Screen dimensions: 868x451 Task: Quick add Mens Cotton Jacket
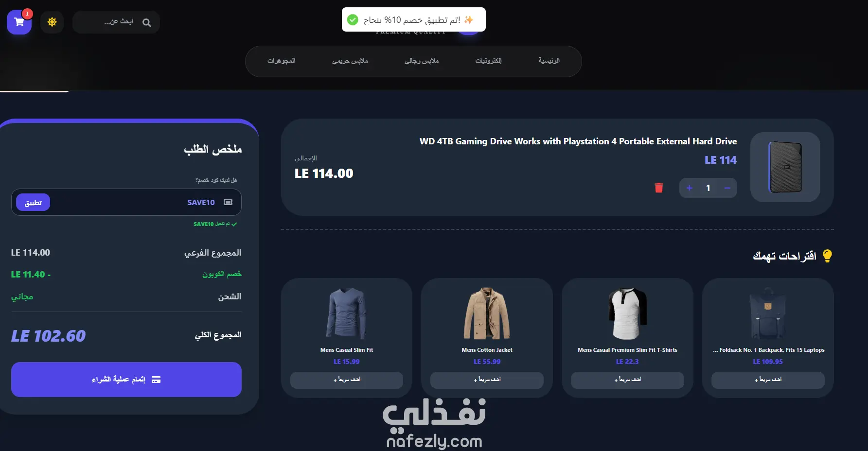[487, 380]
